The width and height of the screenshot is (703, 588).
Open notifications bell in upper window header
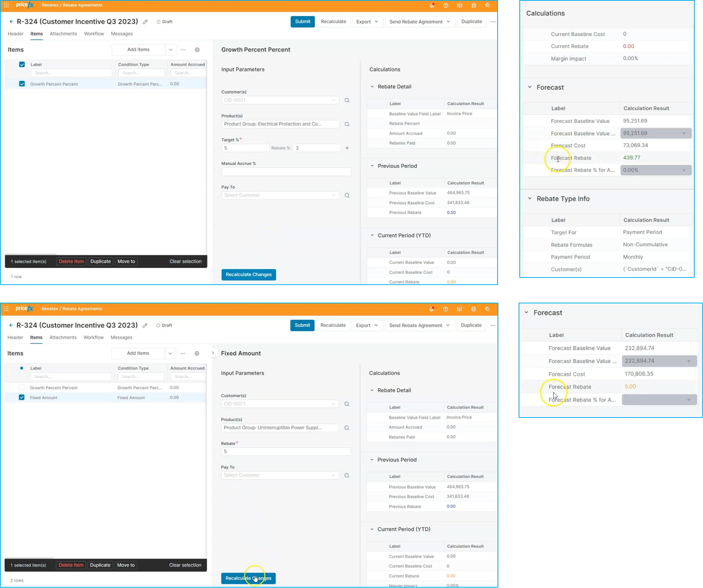click(432, 5)
